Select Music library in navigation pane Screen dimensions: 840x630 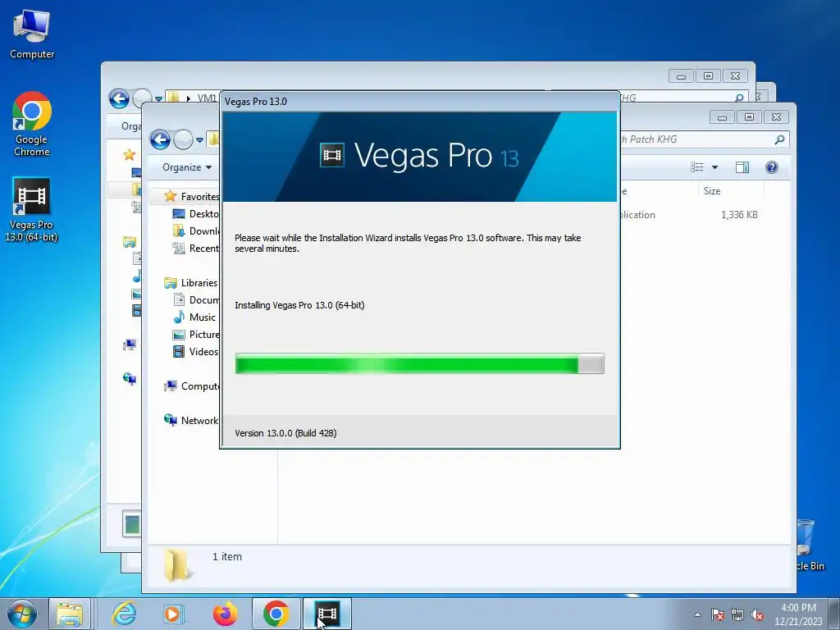(x=194, y=317)
